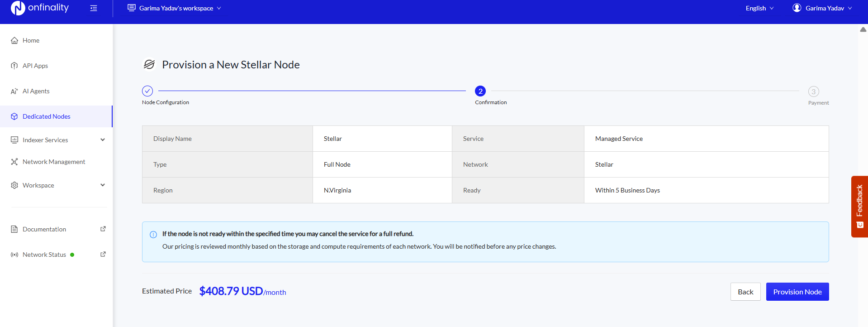Click the full refund notice text
The height and width of the screenshot is (327, 868).
[288, 234]
